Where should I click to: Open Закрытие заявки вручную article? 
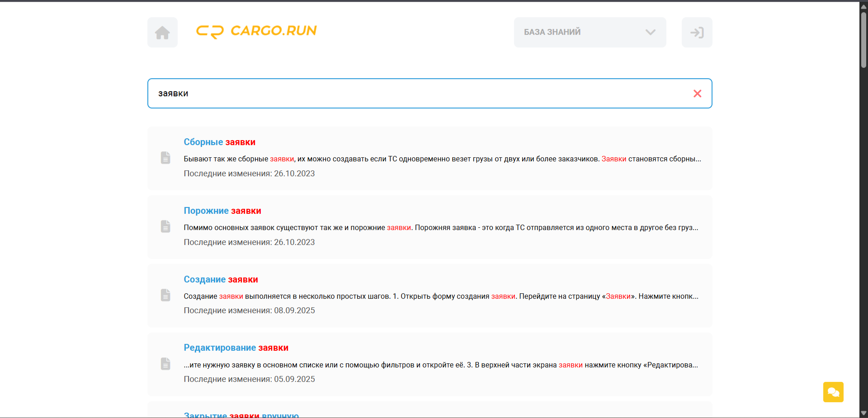pyautogui.click(x=241, y=415)
